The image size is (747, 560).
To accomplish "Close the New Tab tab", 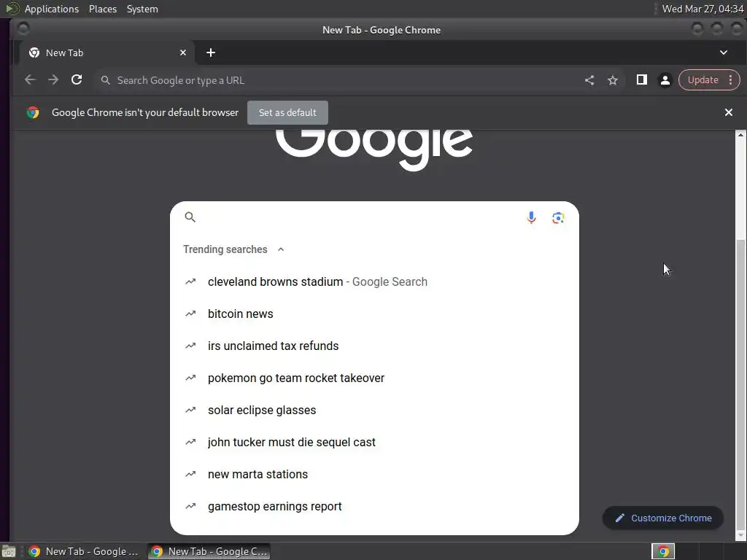I will [183, 52].
